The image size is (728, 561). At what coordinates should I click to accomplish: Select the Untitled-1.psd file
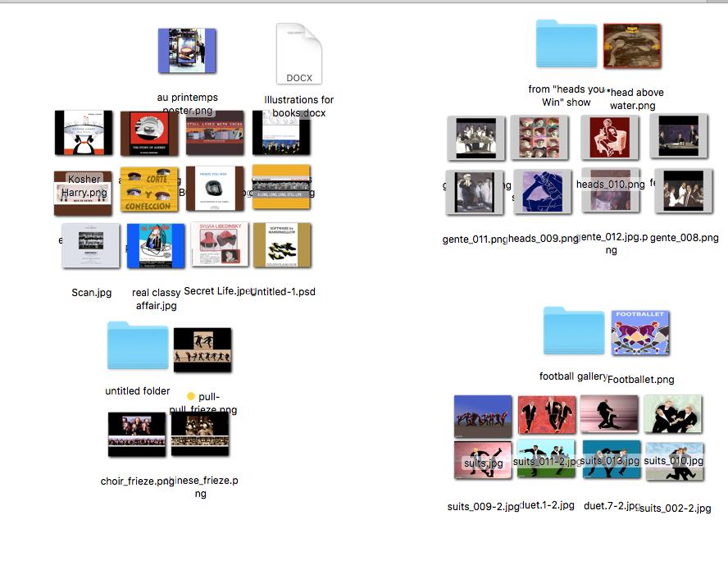coord(282,244)
